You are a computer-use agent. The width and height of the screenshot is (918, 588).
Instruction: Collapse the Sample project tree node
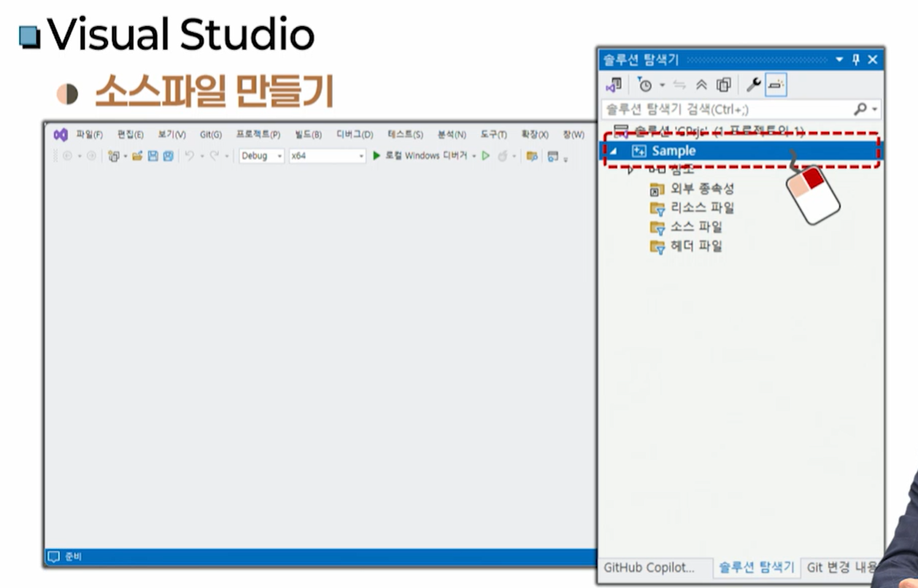[x=613, y=152]
